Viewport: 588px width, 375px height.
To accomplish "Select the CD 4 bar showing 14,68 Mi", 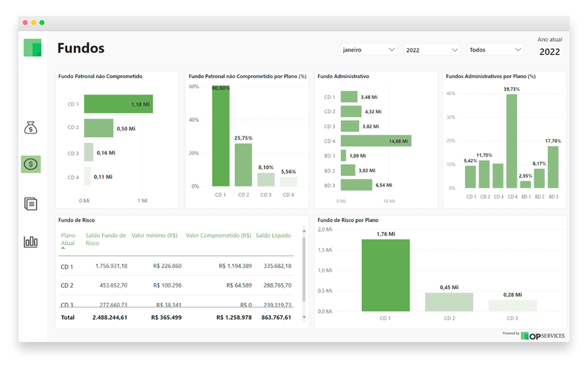I will [x=375, y=141].
